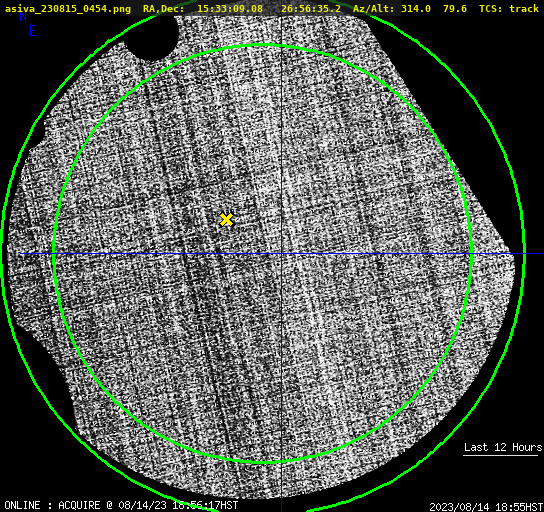The height and width of the screenshot is (512, 544).
Task: Click the vertical blue crosshair line top end
Action: pos(281,17)
